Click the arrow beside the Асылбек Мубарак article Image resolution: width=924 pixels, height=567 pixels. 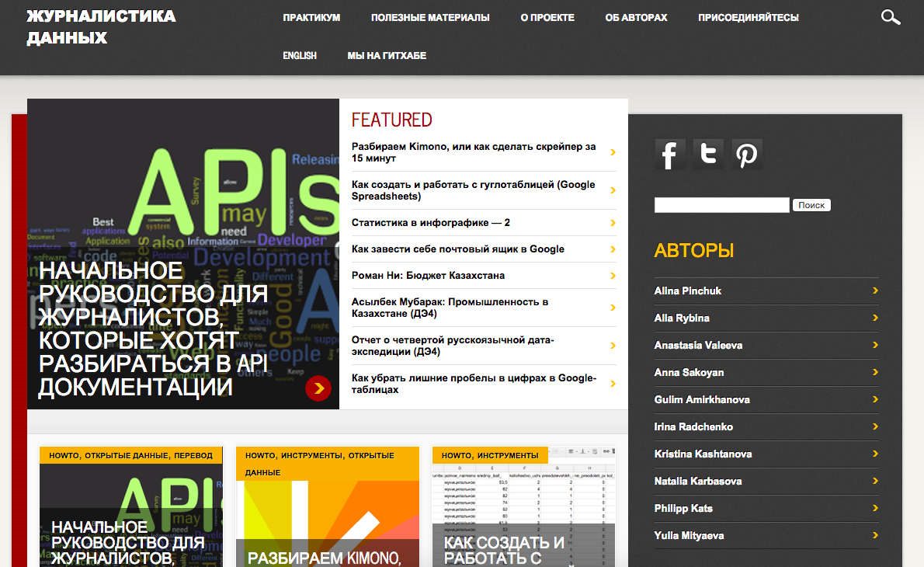[x=613, y=308]
